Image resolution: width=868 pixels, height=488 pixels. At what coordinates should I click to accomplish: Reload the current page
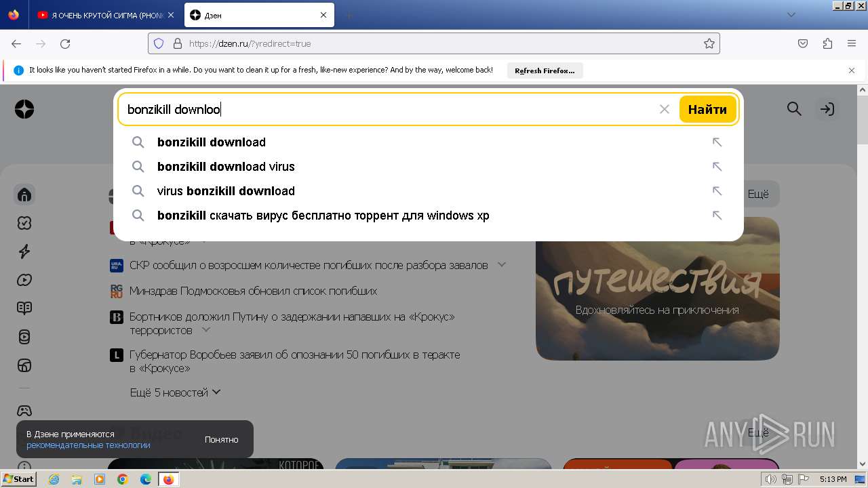point(65,43)
